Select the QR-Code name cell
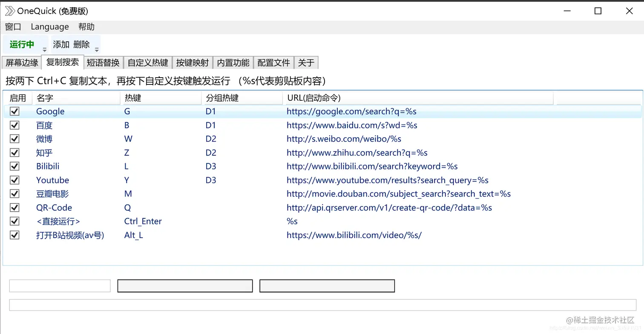This screenshot has width=644, height=334. [54, 208]
